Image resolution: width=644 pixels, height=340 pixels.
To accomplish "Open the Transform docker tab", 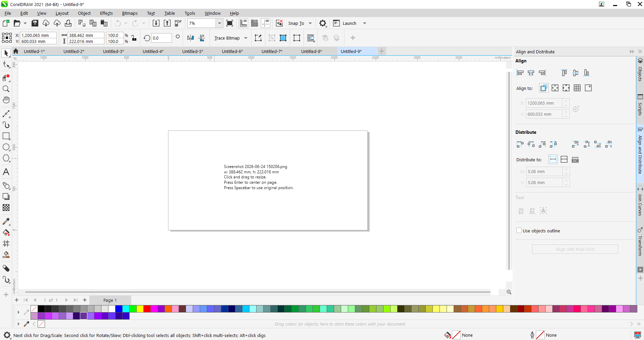I will pos(640,242).
